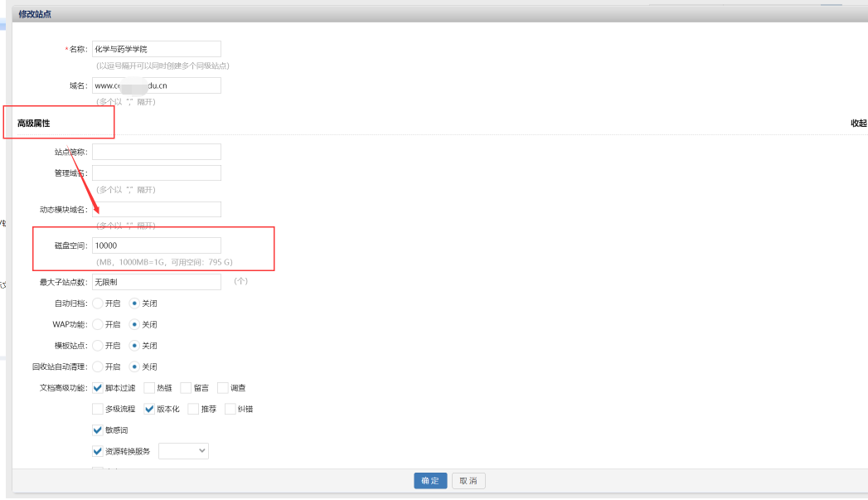Toggle the 脚本过滤 checkbox
The image size is (868, 500).
click(98, 388)
